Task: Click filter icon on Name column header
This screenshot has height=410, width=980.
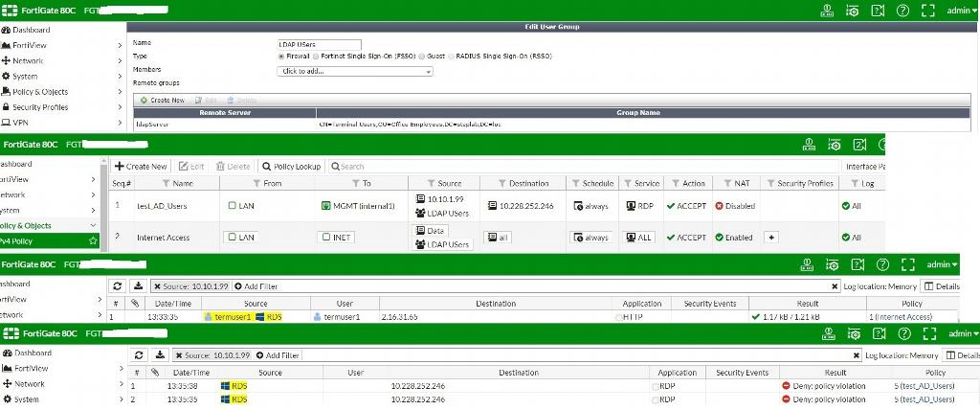Action: pyautogui.click(x=166, y=183)
